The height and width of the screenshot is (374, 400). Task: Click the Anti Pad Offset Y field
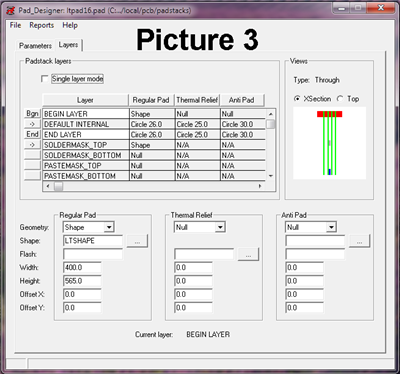(305, 307)
